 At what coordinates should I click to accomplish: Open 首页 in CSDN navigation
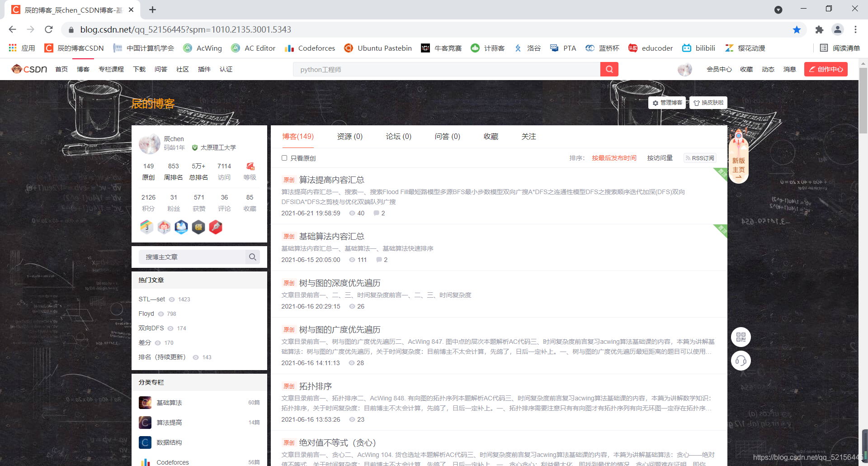[61, 69]
